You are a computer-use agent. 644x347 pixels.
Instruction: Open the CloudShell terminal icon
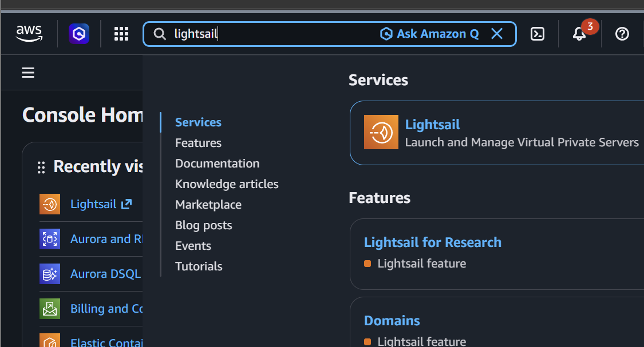(x=537, y=34)
